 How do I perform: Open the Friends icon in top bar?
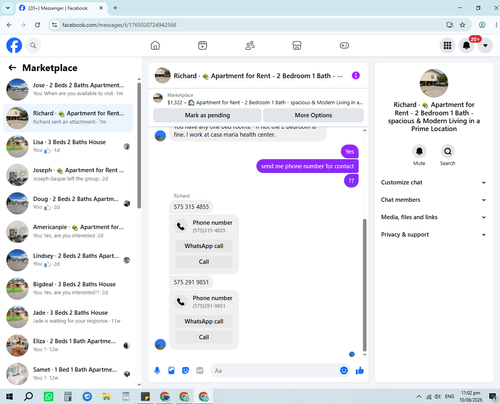point(250,45)
